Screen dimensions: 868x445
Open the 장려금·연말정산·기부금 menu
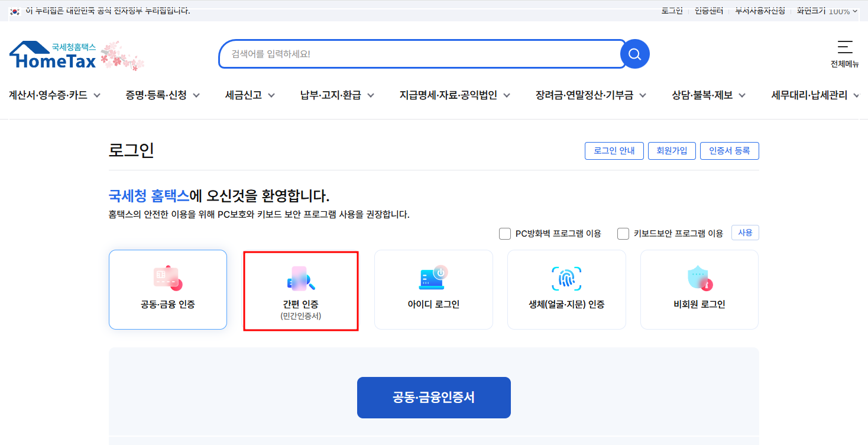[x=584, y=95]
